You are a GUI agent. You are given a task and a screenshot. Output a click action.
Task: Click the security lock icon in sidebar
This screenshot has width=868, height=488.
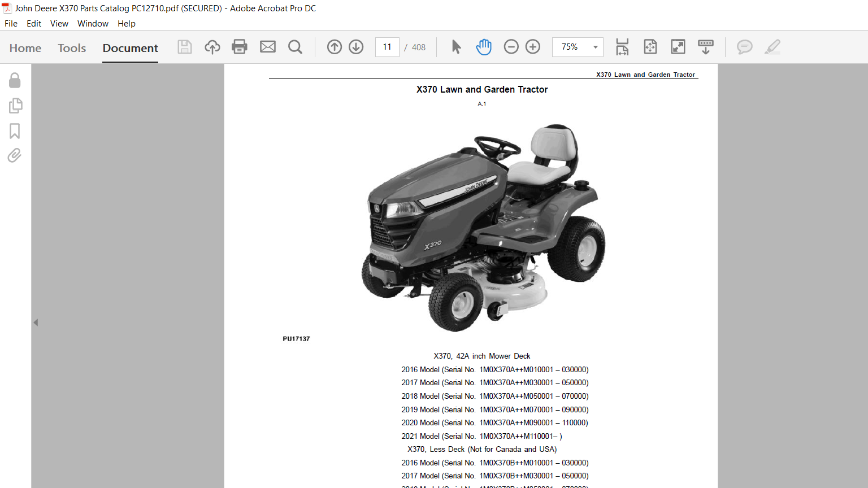(x=15, y=80)
